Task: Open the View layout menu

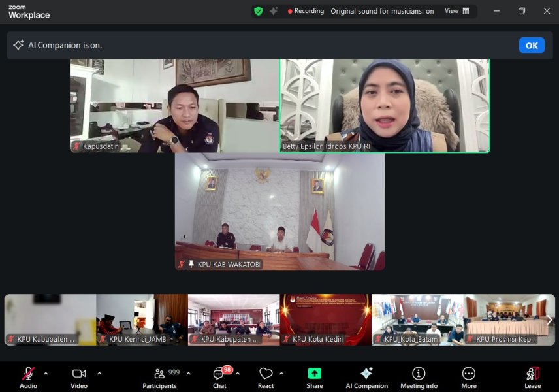Action: pos(457,11)
